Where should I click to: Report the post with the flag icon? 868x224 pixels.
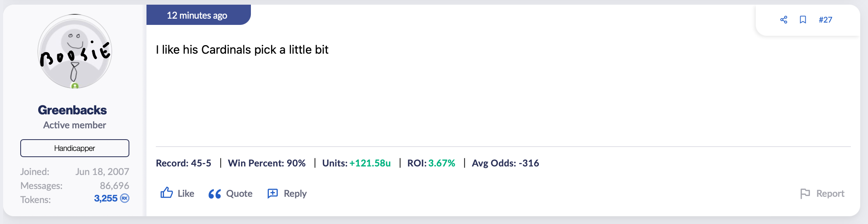805,193
